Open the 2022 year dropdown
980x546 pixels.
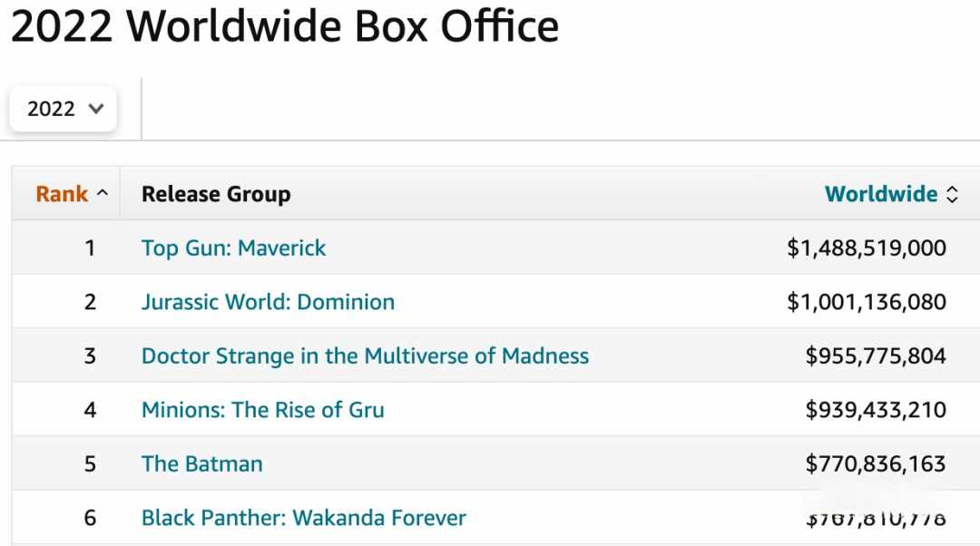pos(64,109)
